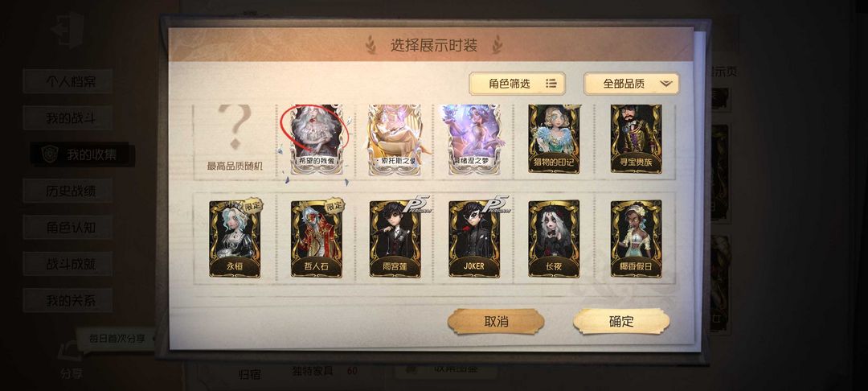Select the 长夜 costume card
This screenshot has width=868, height=391.
(554, 238)
